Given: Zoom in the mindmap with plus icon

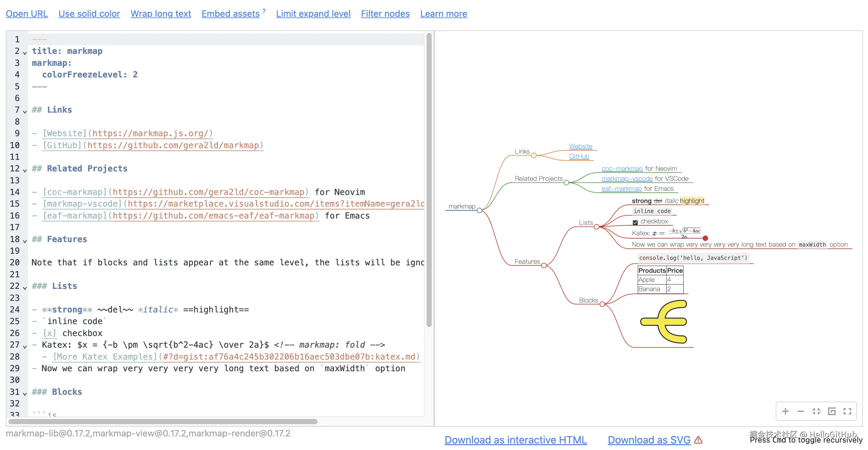Looking at the screenshot, I should coord(785,411).
